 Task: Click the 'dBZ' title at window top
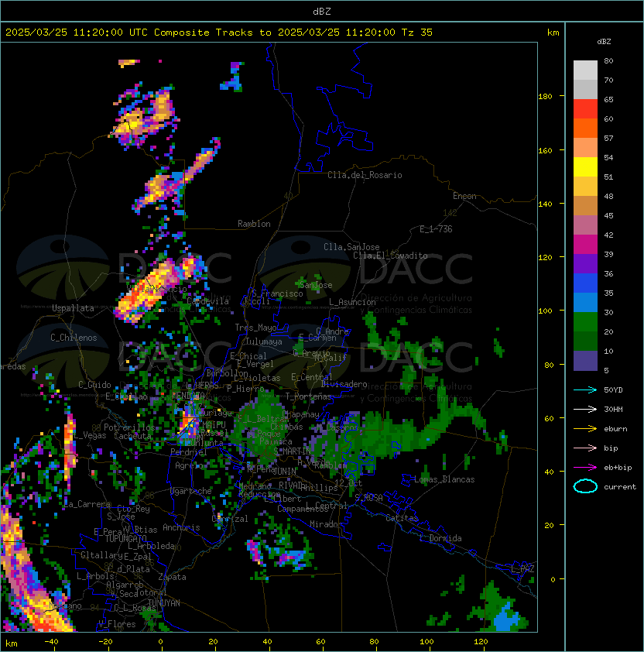[322, 12]
